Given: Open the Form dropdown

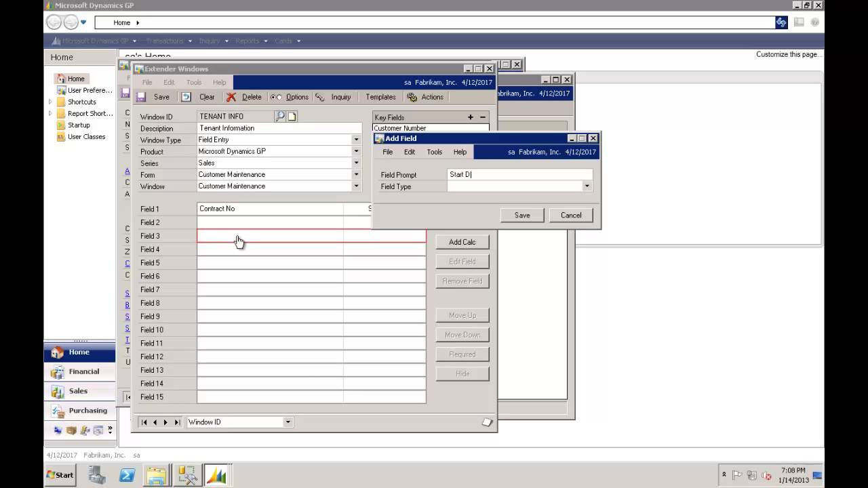Looking at the screenshot, I should pos(356,174).
